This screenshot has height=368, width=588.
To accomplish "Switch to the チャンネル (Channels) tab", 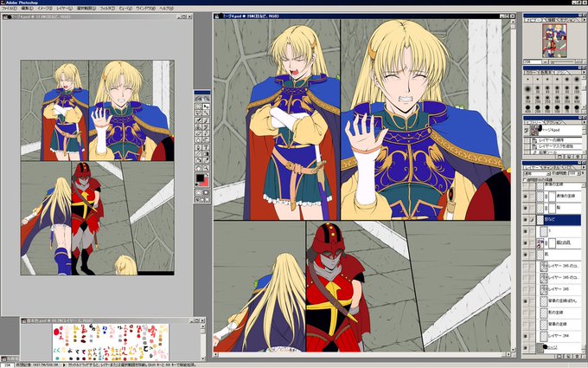I will [552, 167].
